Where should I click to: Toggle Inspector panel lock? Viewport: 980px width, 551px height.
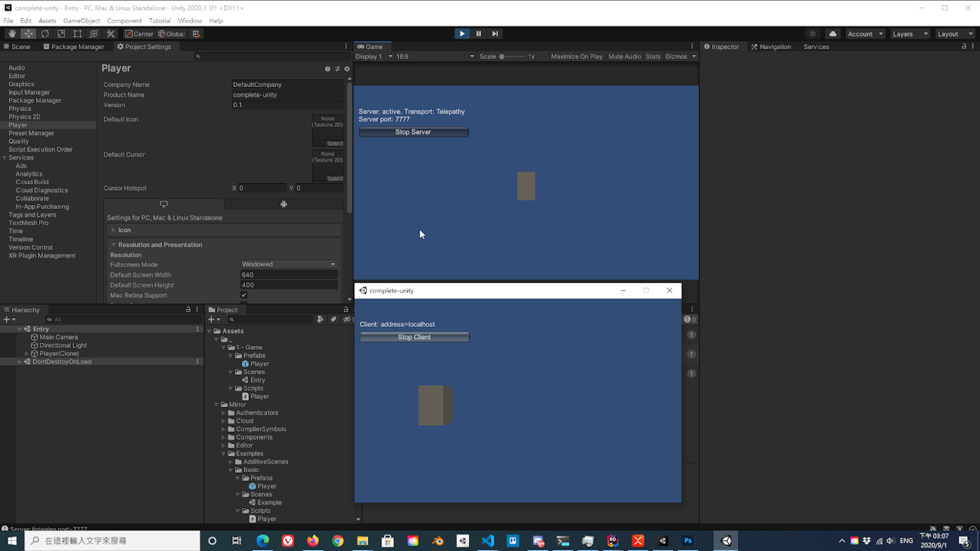coord(964,47)
